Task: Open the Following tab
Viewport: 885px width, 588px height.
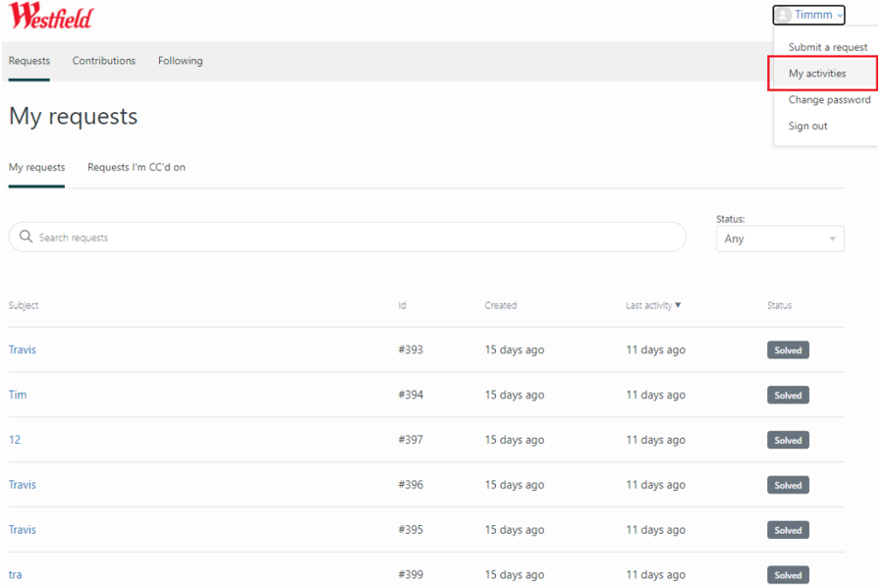Action: click(181, 61)
